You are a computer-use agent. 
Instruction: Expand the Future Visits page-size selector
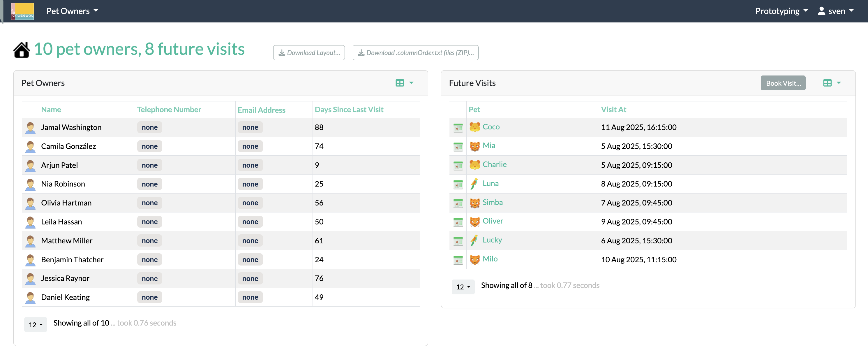pos(463,287)
